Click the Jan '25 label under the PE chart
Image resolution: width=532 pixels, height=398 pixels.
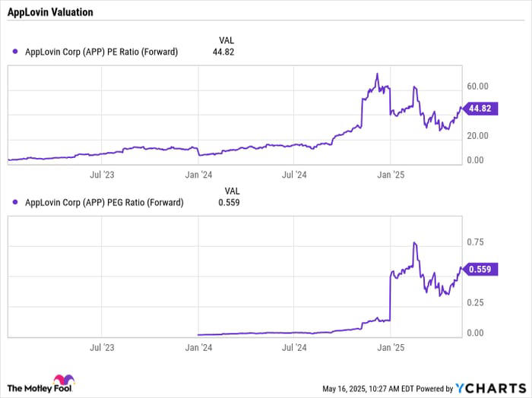[x=391, y=175]
